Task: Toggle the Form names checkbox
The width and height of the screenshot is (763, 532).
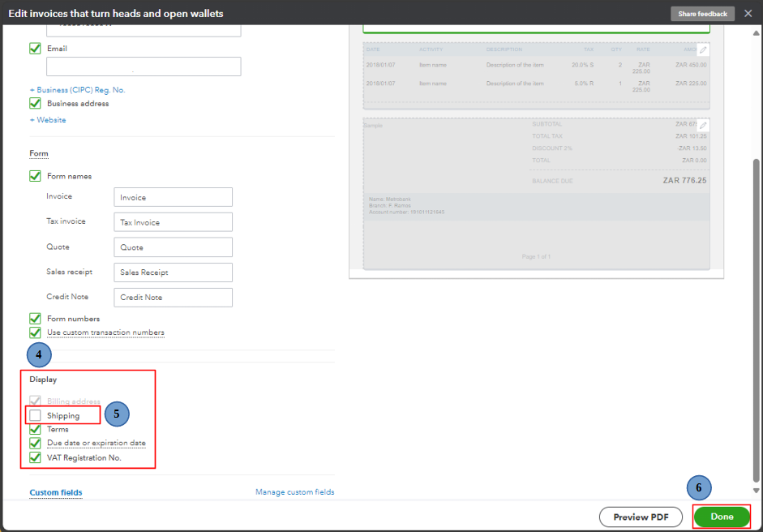Action: tap(35, 176)
